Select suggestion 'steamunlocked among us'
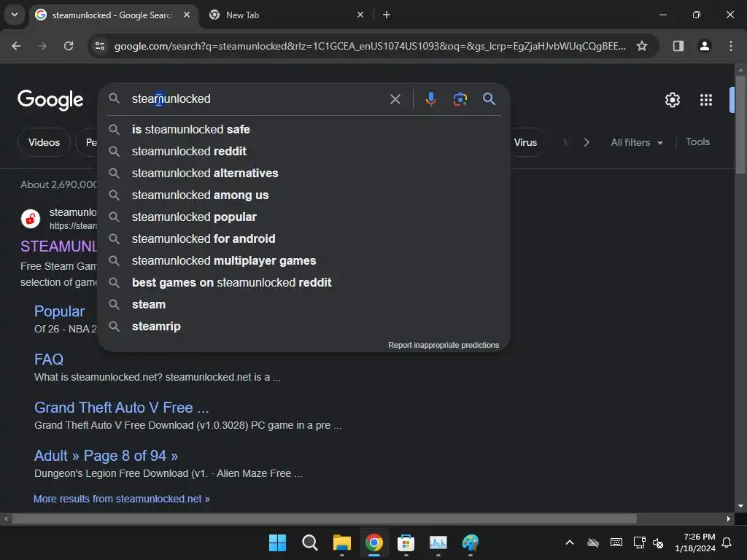Viewport: 747px width, 560px height. tap(304, 195)
